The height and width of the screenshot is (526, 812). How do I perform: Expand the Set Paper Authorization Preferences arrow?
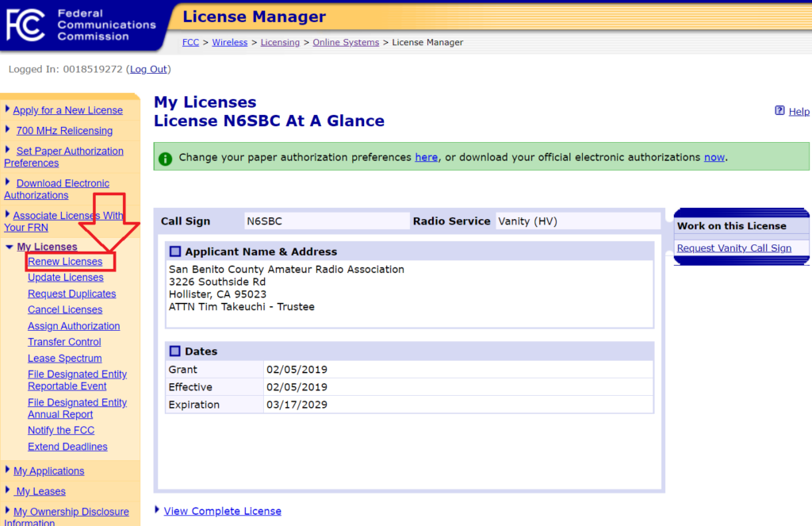pyautogui.click(x=7, y=149)
